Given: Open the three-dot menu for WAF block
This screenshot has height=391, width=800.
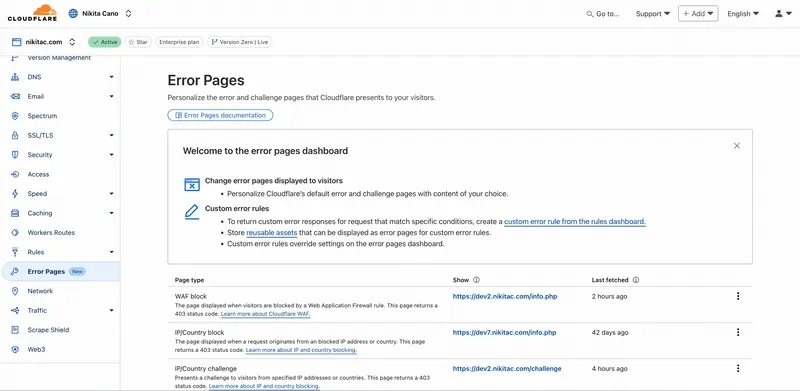Looking at the screenshot, I should (737, 296).
